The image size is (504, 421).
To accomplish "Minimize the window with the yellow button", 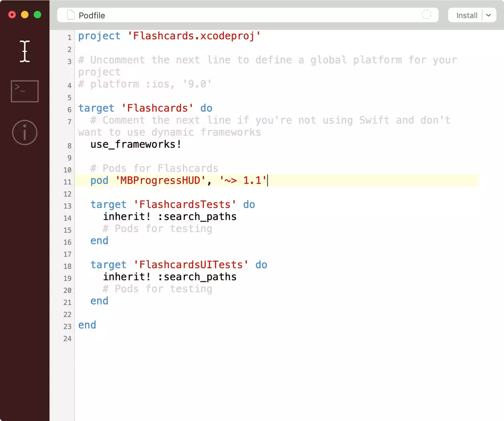I will [25, 15].
